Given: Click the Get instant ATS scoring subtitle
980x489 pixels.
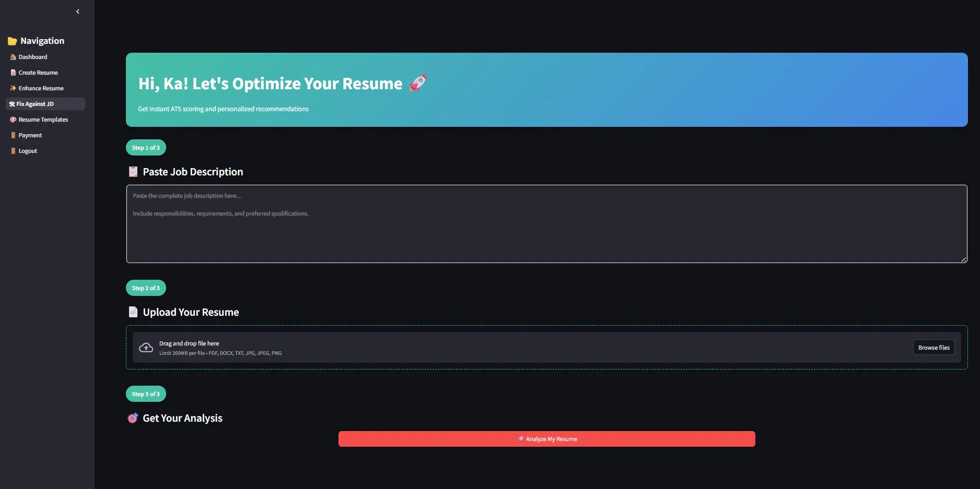Looking at the screenshot, I should [223, 109].
